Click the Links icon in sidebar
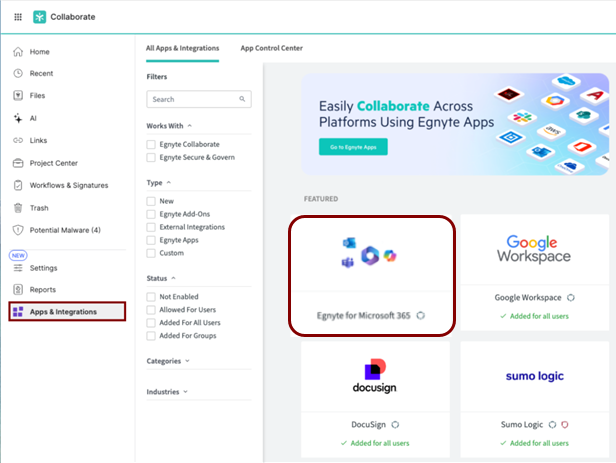 pyautogui.click(x=18, y=141)
